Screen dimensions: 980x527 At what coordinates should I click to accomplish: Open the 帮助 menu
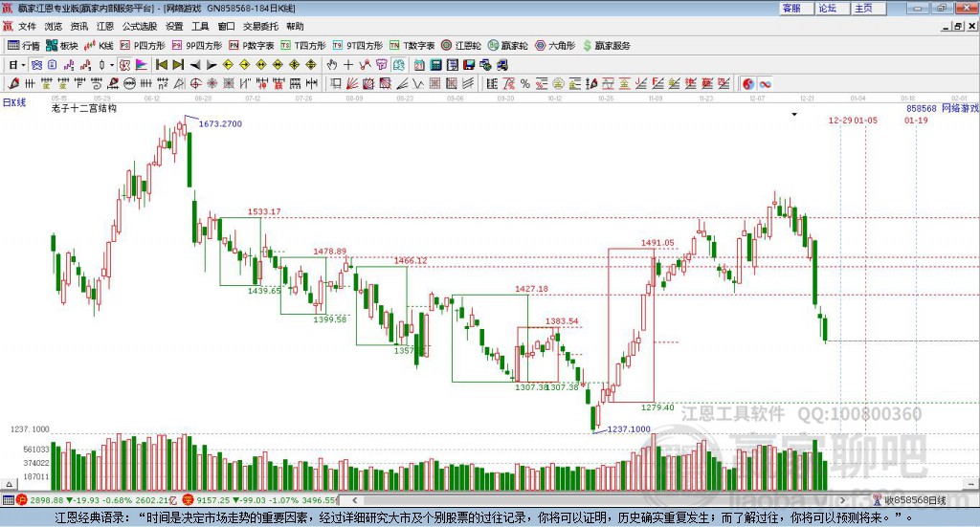click(x=295, y=26)
